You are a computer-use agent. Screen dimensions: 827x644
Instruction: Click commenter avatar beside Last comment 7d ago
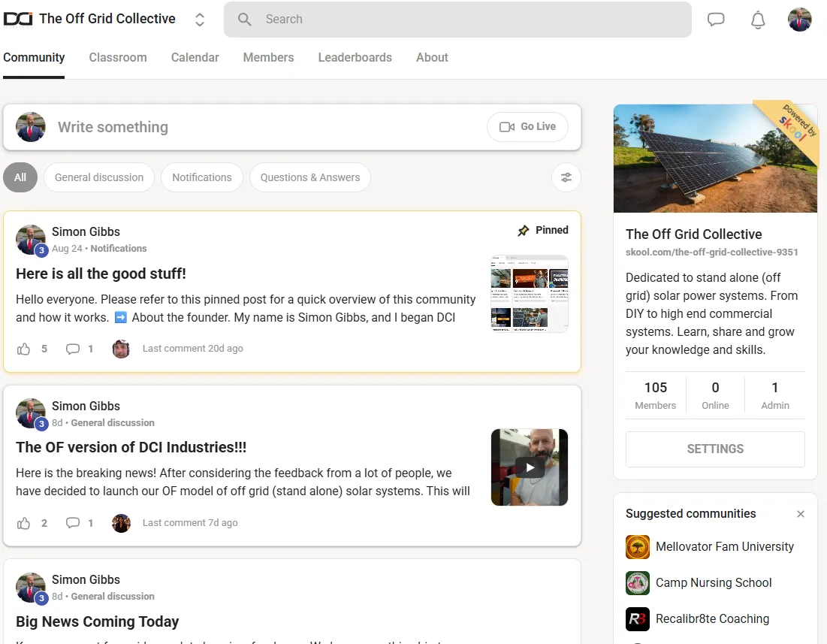point(121,523)
